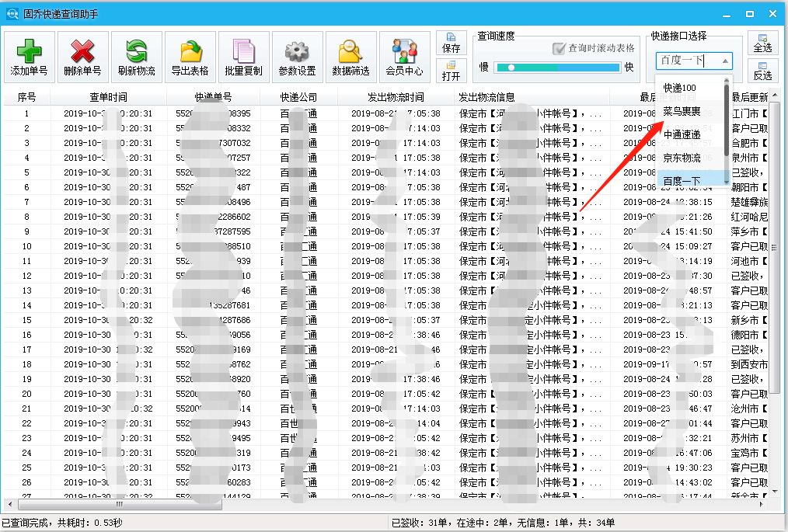Adjust the 查询速度 slider handle

click(x=511, y=68)
